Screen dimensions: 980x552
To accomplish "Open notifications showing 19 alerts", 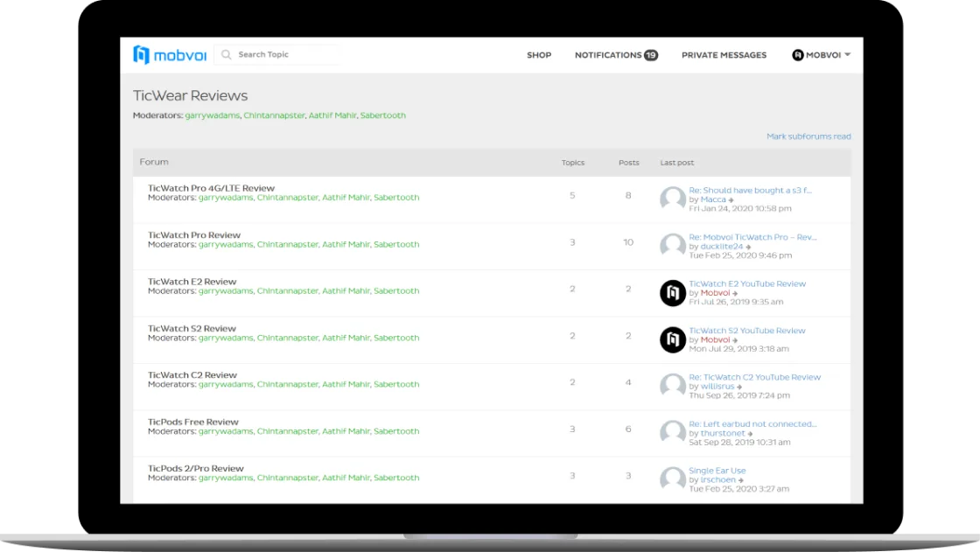I will (x=616, y=54).
